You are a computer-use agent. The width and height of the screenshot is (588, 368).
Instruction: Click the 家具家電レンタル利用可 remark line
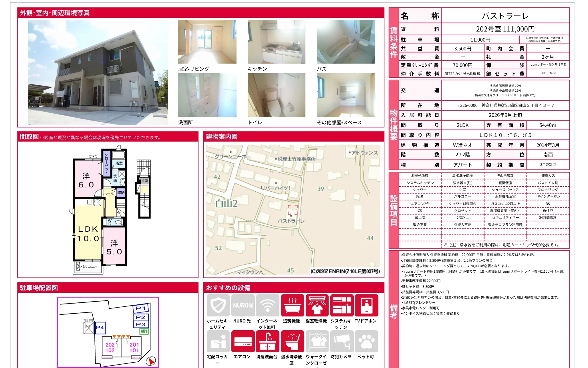tap(420, 308)
